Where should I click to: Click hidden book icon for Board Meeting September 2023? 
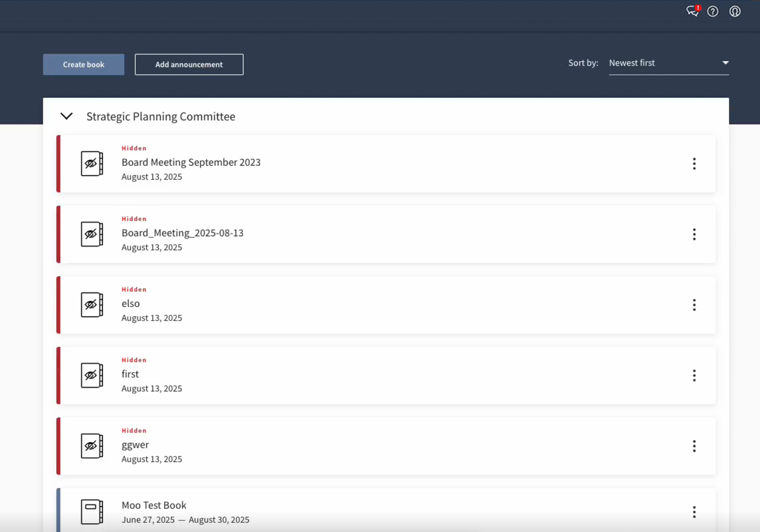[x=92, y=163]
